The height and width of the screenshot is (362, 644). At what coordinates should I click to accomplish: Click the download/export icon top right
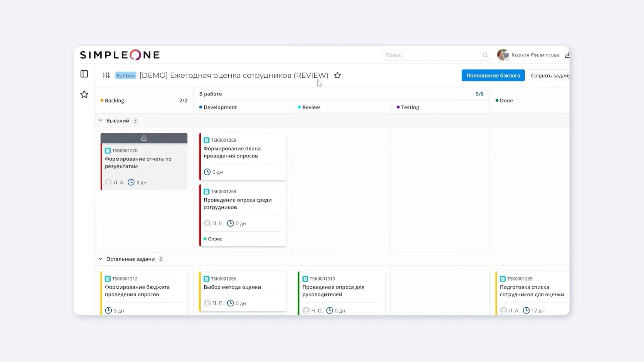[567, 54]
